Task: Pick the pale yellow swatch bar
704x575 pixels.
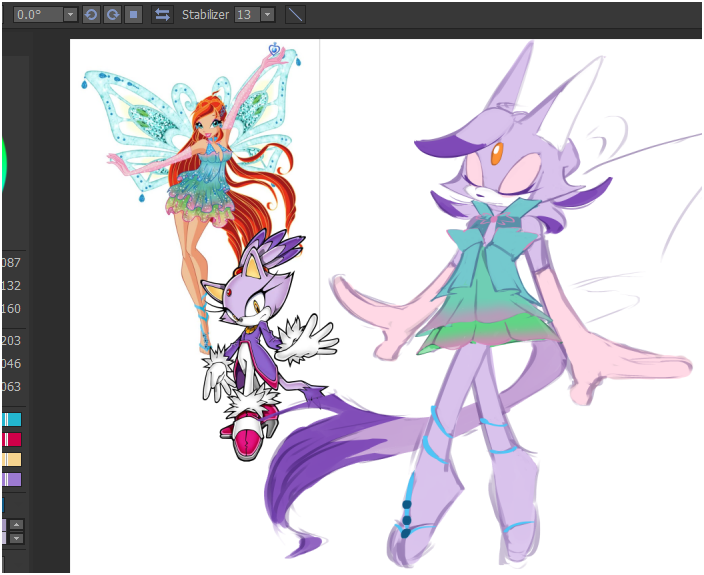Action: point(12,460)
